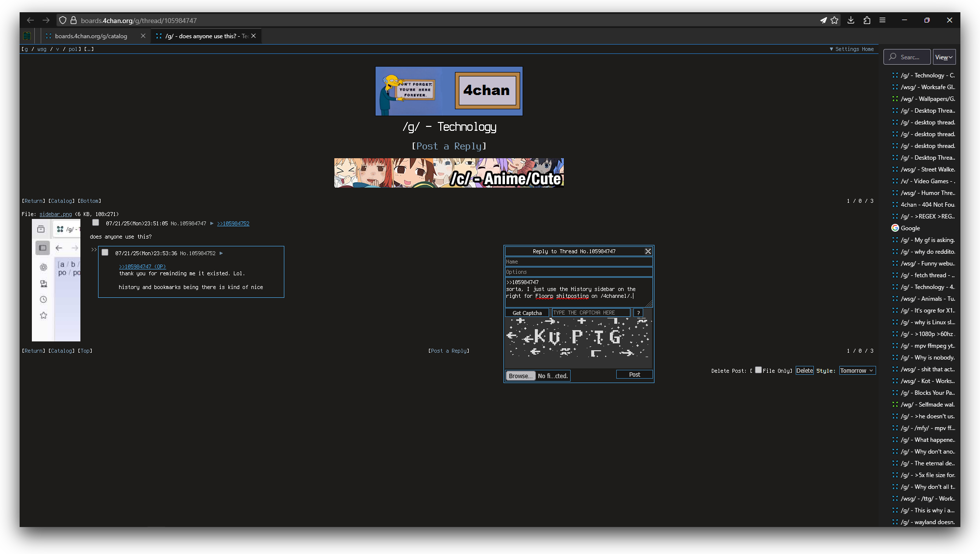Click the padlock site info icon

[74, 20]
